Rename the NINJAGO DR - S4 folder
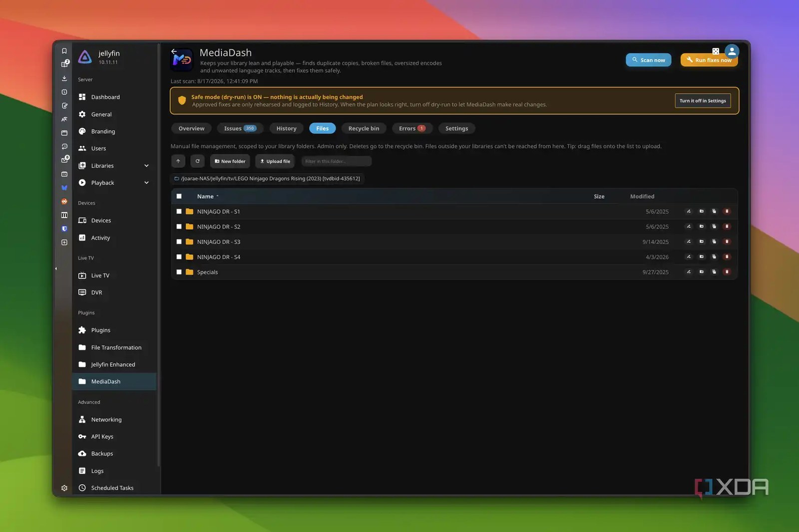 tap(689, 257)
